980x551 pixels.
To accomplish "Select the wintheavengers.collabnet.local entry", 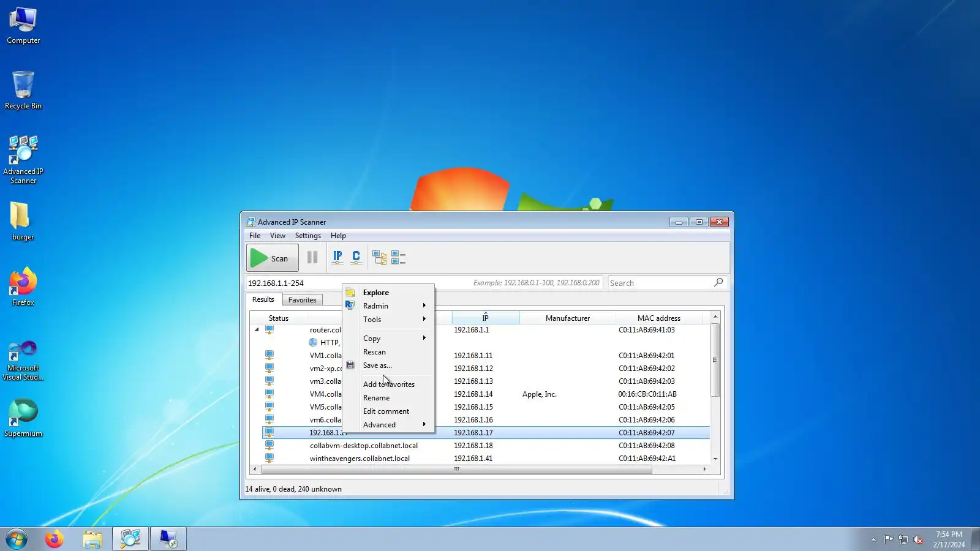I will point(360,459).
